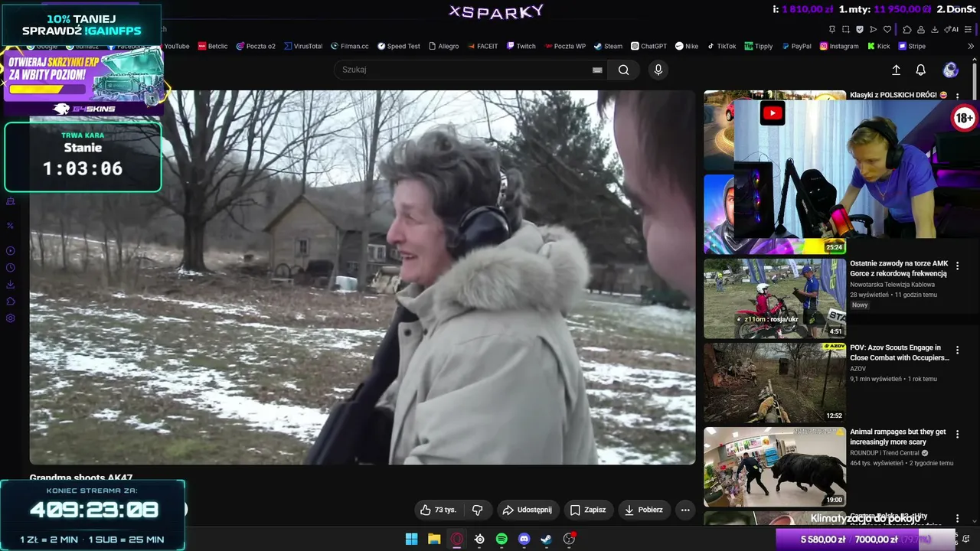Open the TikTok bookmark
Viewport: 980px width, 551px height.
point(721,46)
